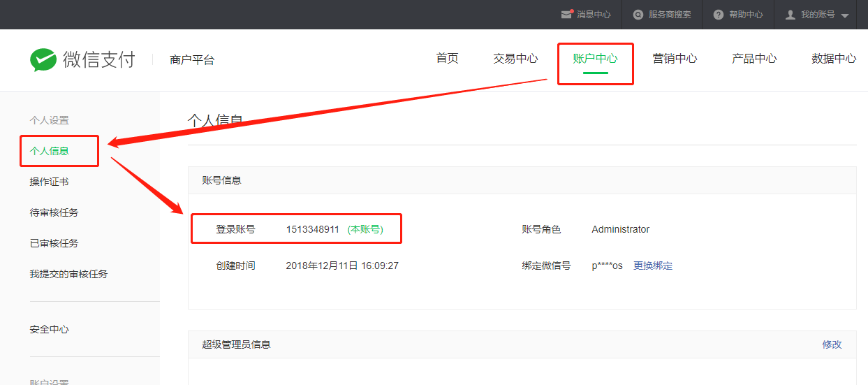The width and height of the screenshot is (868, 385).
Task: Expand the 我的账号 dropdown arrow
Action: (845, 15)
